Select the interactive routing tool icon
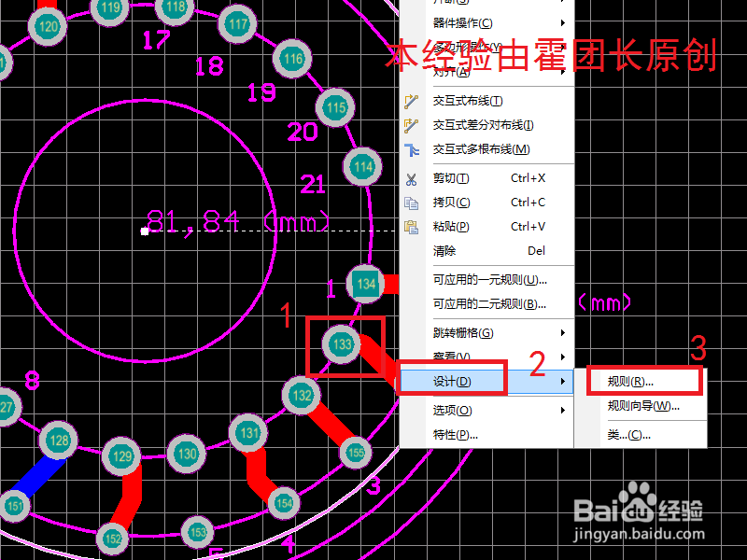The height and width of the screenshot is (560, 747). click(409, 100)
